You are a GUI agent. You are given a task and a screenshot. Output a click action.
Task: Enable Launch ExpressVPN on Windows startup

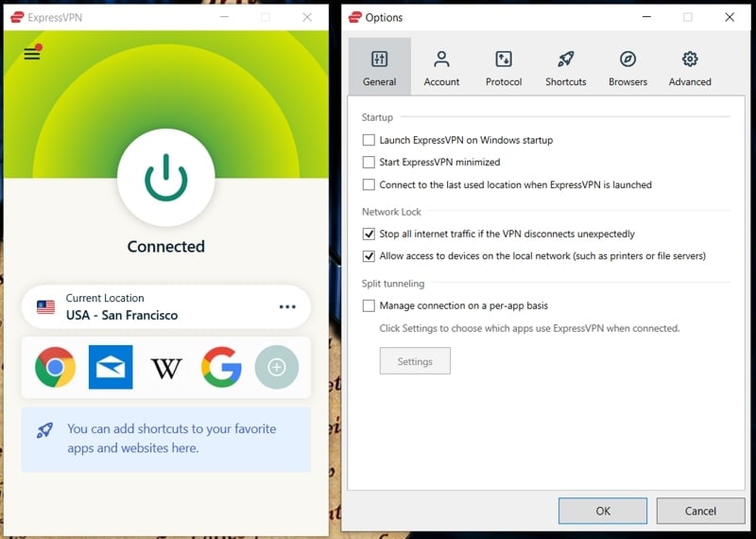[369, 140]
